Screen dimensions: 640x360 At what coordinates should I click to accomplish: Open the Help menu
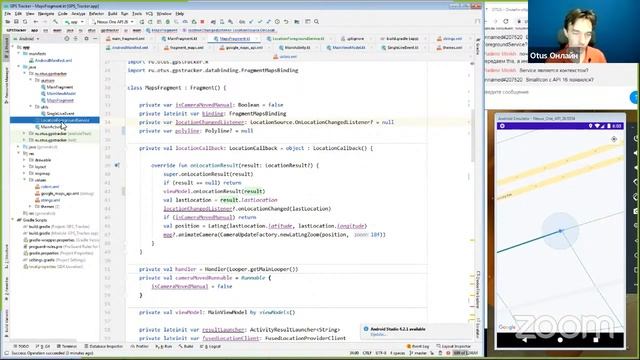(180, 13)
